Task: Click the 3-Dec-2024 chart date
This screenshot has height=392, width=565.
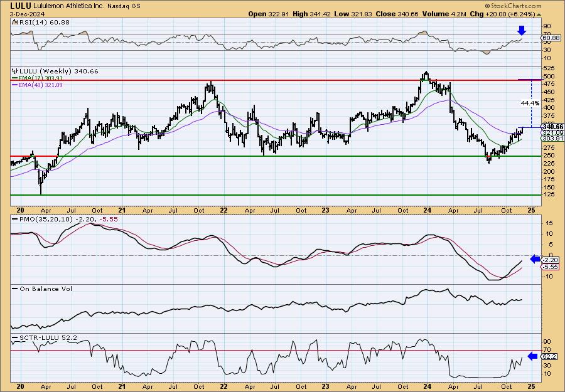Action: click(28, 14)
